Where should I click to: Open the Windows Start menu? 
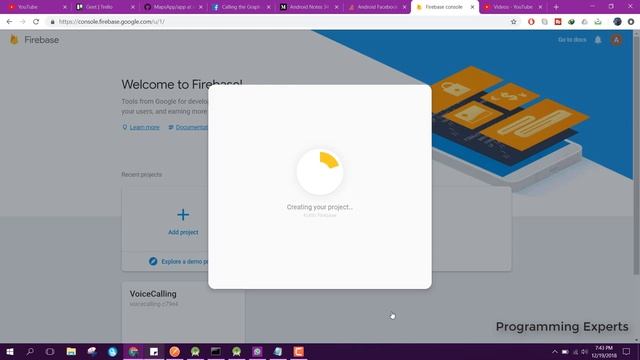click(x=10, y=351)
